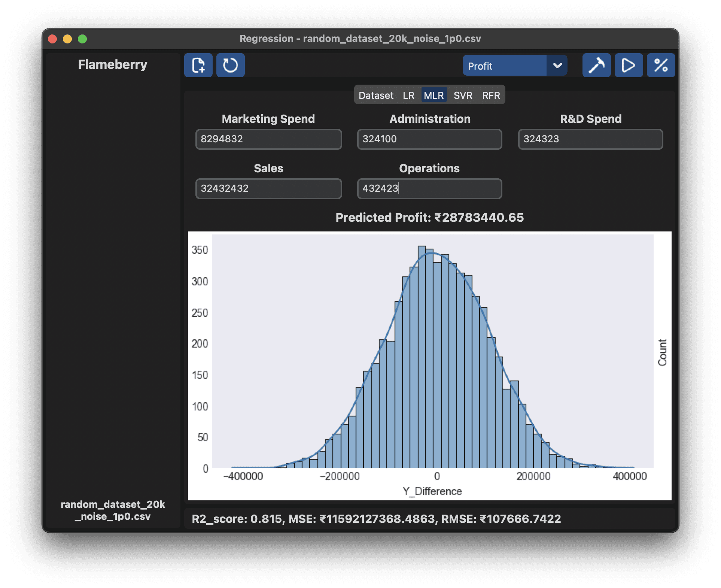Click the yellow window minimize button

click(x=67, y=39)
